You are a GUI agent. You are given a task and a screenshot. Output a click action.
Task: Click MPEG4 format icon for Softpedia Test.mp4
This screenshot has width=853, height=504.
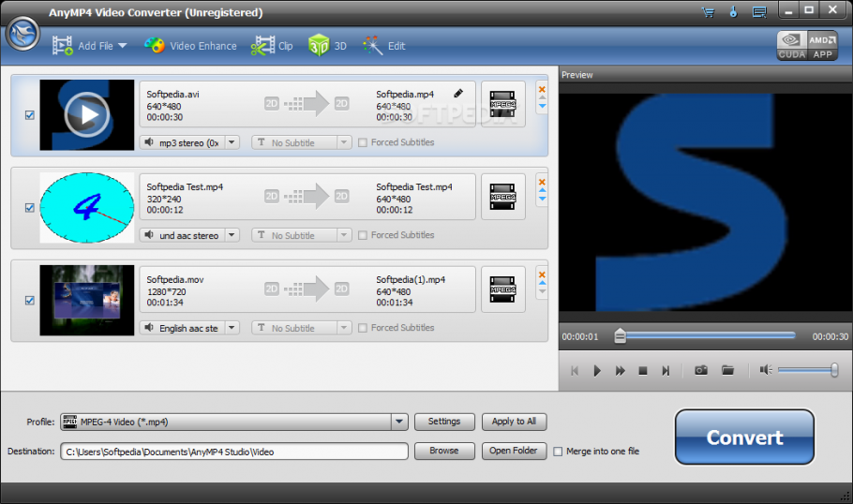(x=503, y=196)
